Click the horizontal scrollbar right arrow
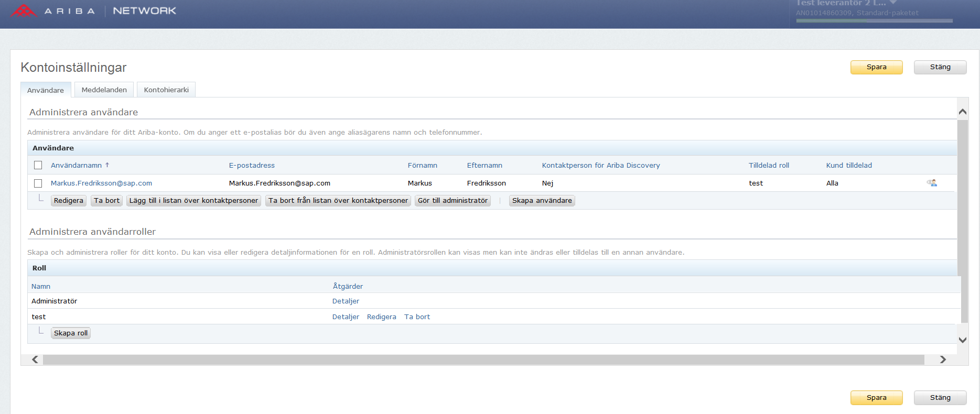The height and width of the screenshot is (414, 980). (943, 359)
